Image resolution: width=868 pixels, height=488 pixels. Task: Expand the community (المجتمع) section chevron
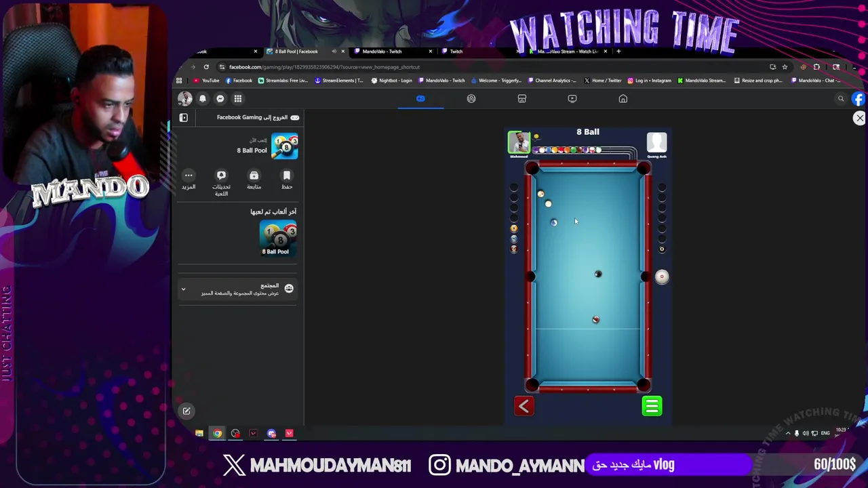(183, 289)
